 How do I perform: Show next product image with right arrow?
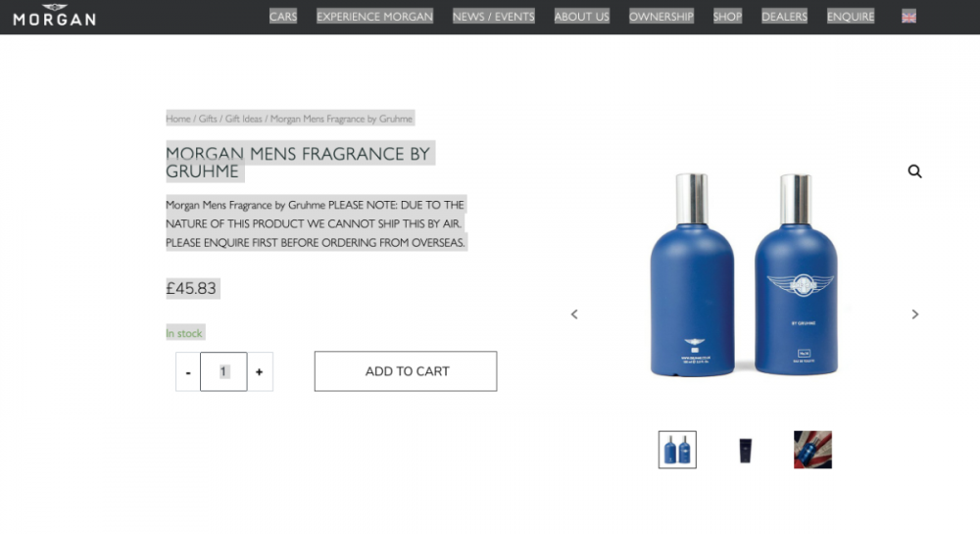915,315
